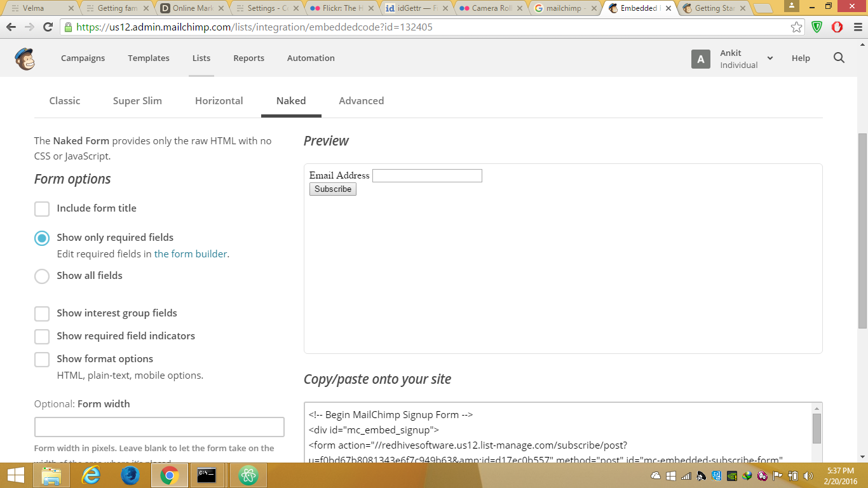The image size is (868, 488).
Task: Open the Help link in header
Action: tap(801, 58)
